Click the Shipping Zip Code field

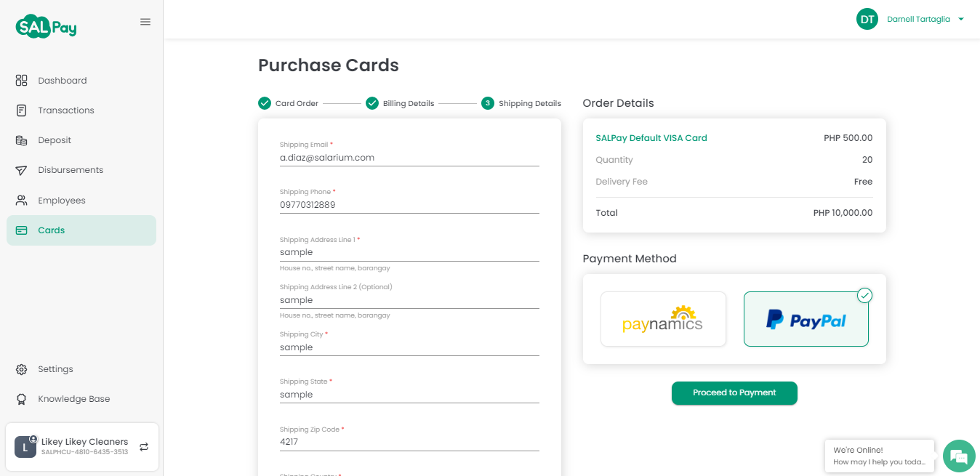pyautogui.click(x=409, y=442)
